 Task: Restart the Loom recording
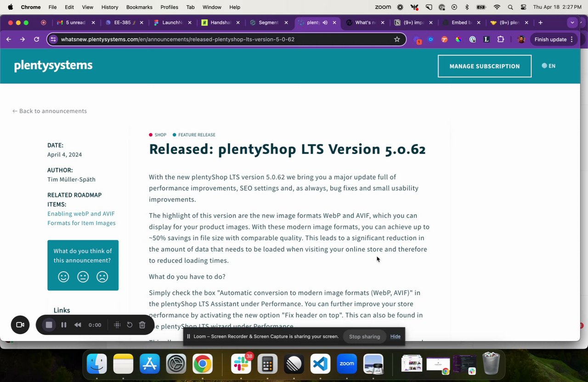click(130, 325)
